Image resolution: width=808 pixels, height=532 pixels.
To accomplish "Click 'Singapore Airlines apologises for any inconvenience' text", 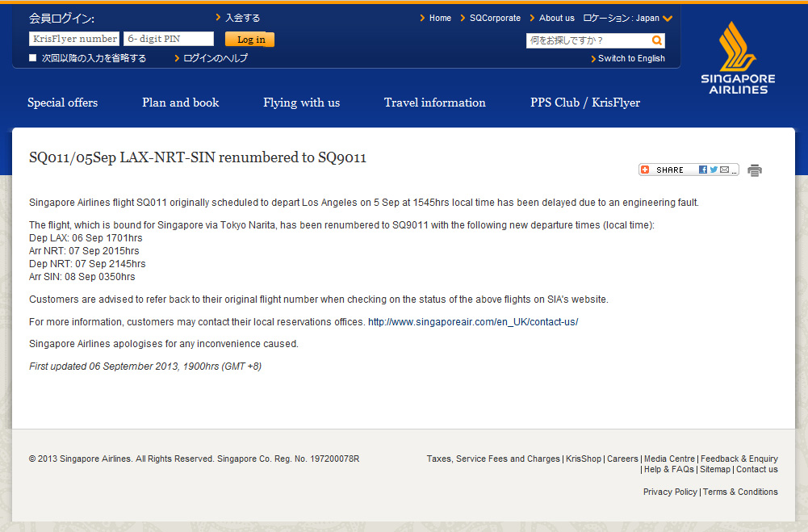I will point(163,343).
